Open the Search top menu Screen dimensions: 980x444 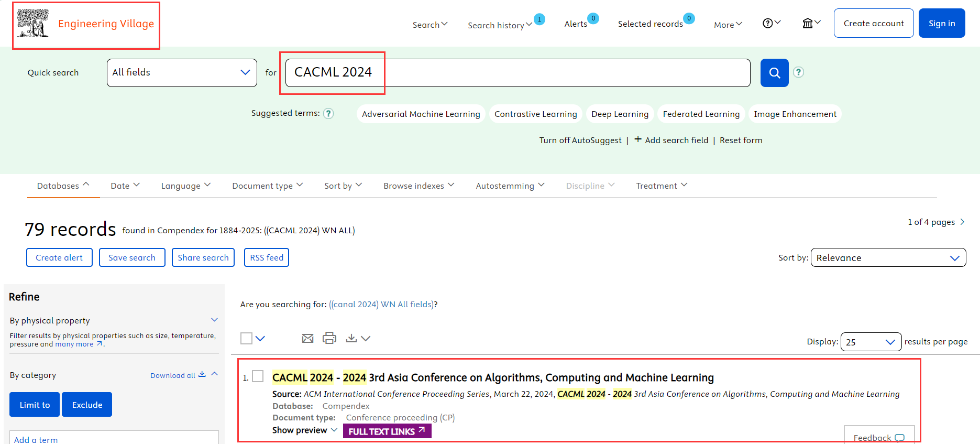click(430, 25)
